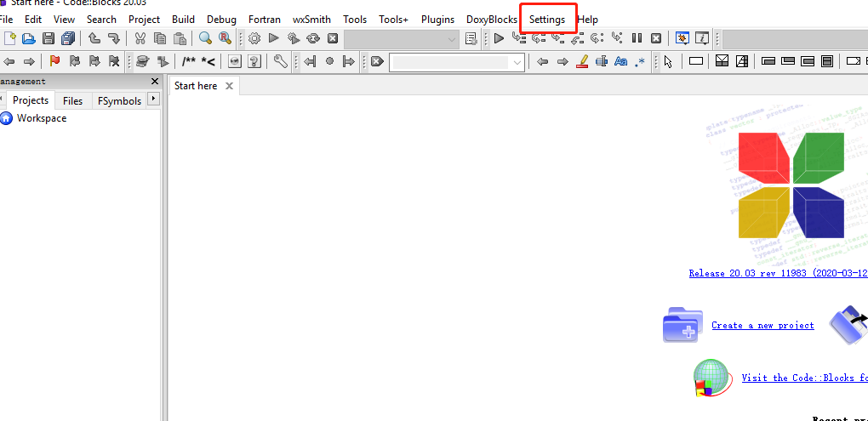Go to next bookmark icon
868x421 pixels.
point(94,61)
